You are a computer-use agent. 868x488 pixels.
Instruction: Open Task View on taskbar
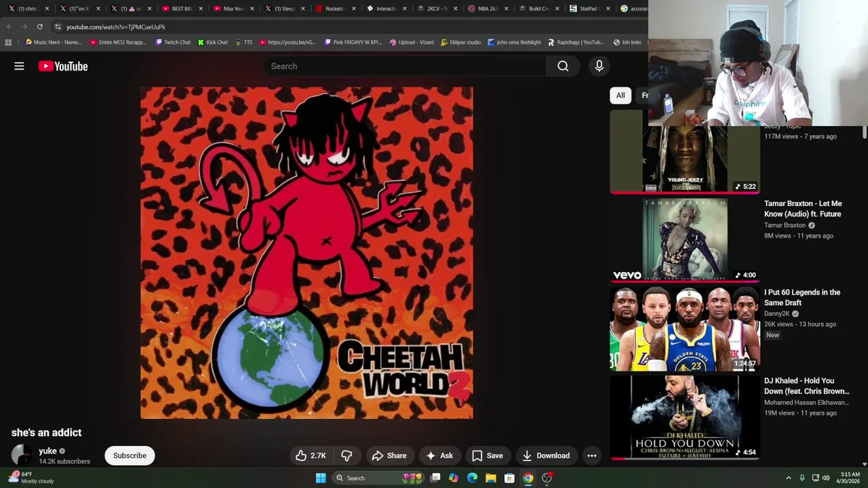pyautogui.click(x=435, y=478)
